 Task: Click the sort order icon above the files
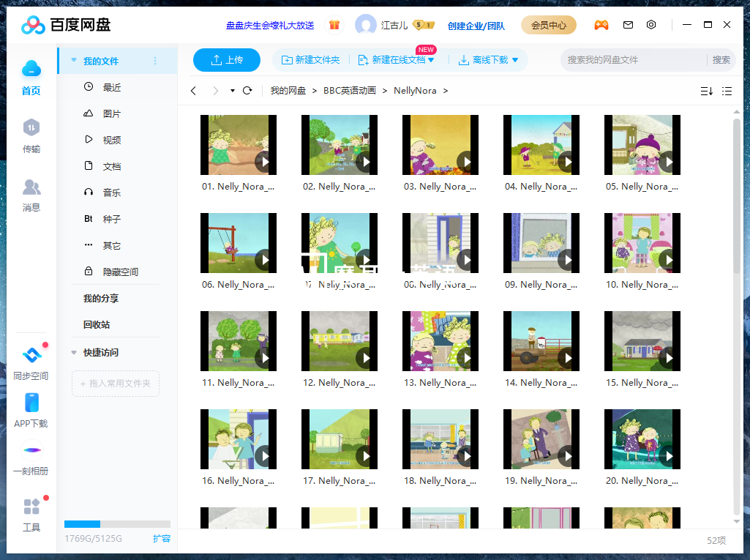(705, 90)
